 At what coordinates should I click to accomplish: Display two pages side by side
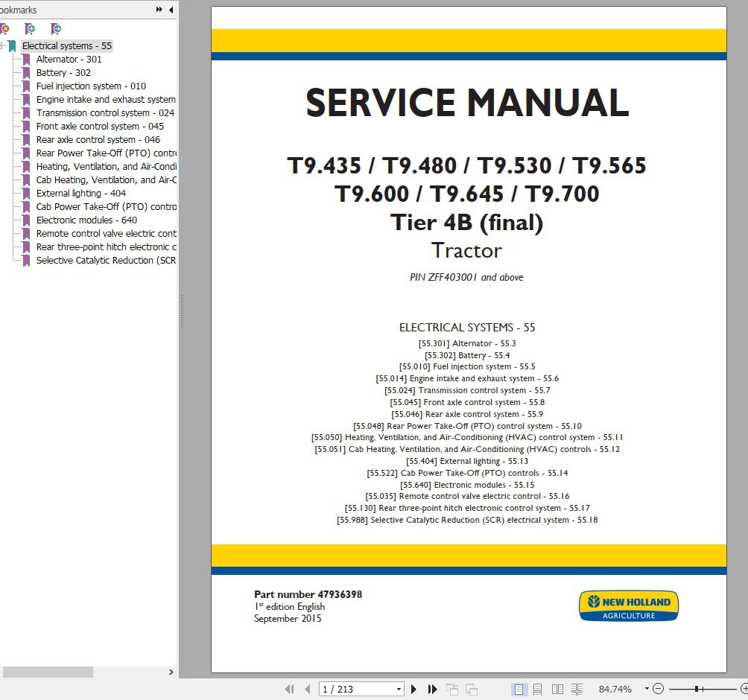point(557,689)
